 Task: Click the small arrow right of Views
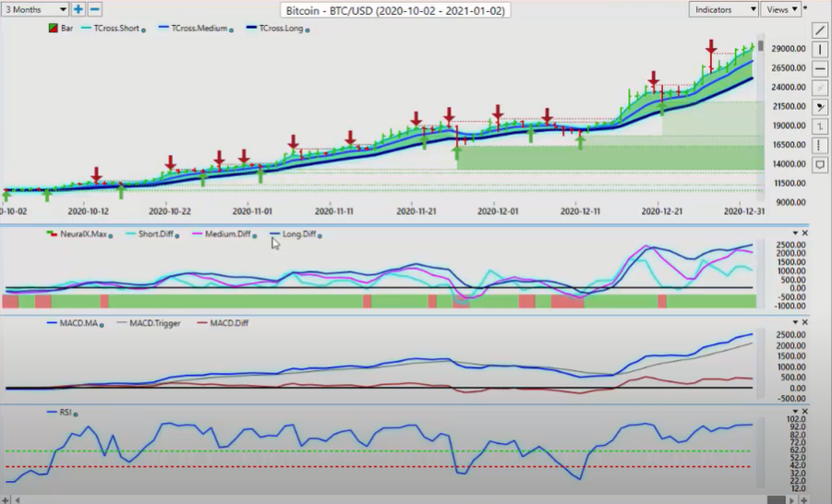805,8
